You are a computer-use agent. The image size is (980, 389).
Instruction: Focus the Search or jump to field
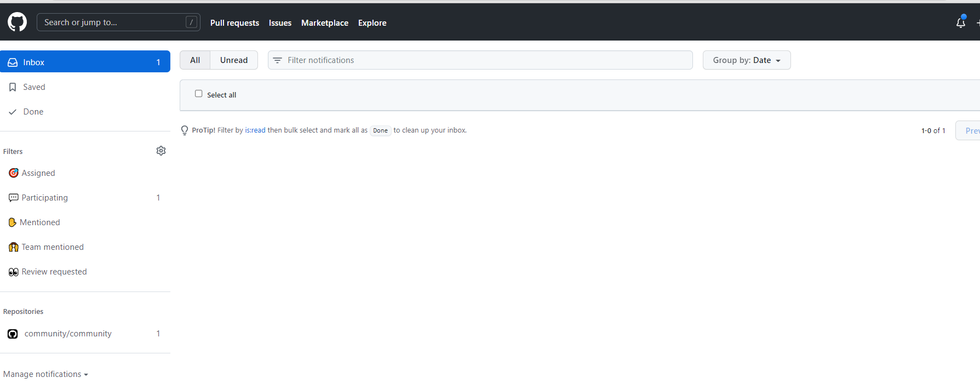pos(118,22)
